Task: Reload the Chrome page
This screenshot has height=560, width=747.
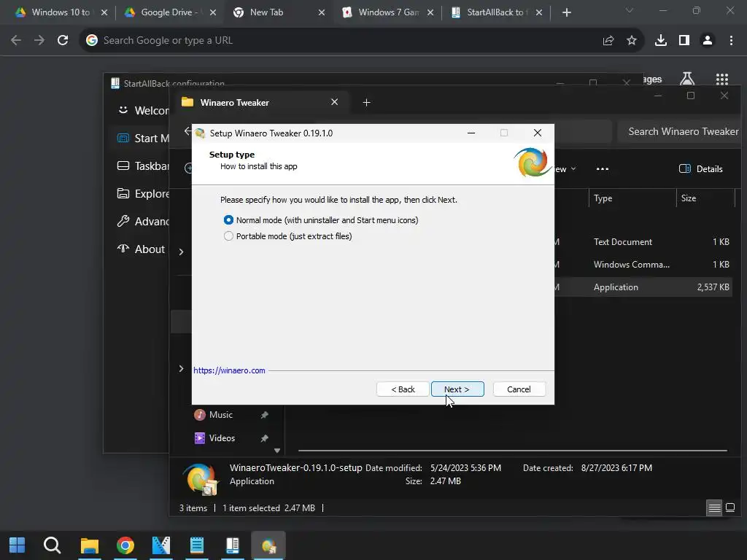Action: click(x=63, y=41)
